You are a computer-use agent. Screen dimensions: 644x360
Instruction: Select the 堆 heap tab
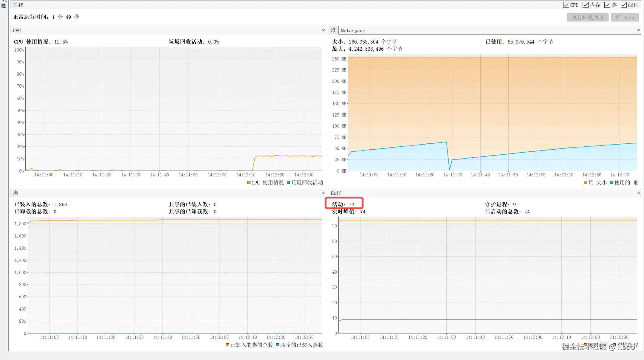click(x=333, y=30)
